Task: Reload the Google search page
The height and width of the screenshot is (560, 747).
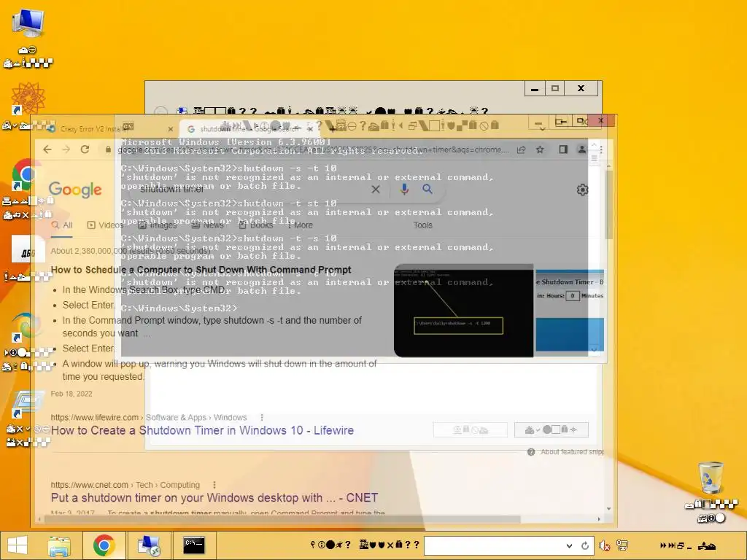Action: coord(85,149)
